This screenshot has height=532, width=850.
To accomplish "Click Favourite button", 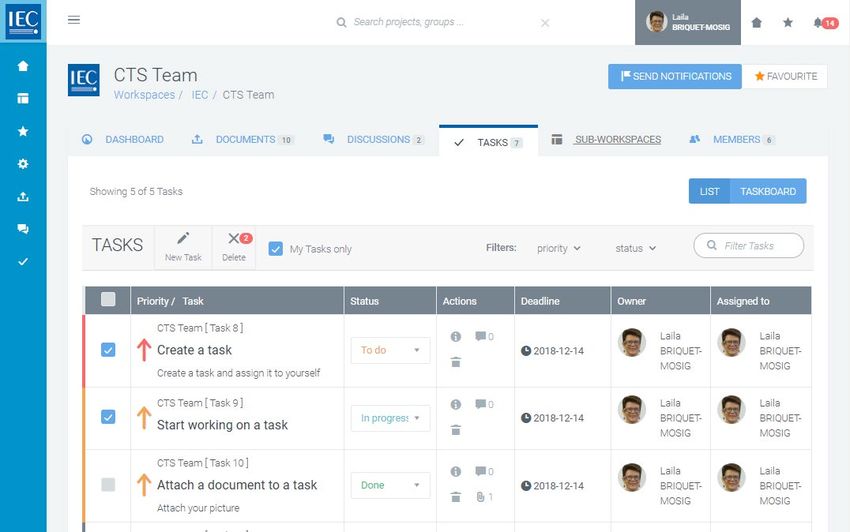I will pos(785,76).
